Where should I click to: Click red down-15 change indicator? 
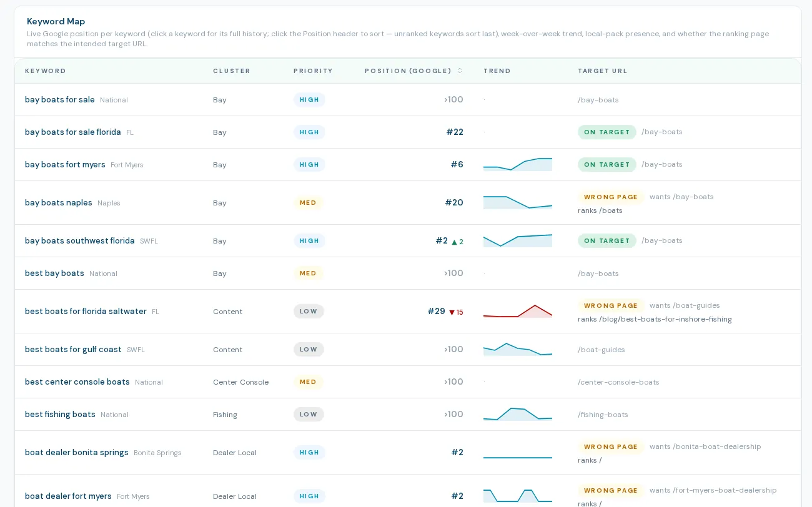coord(457,312)
